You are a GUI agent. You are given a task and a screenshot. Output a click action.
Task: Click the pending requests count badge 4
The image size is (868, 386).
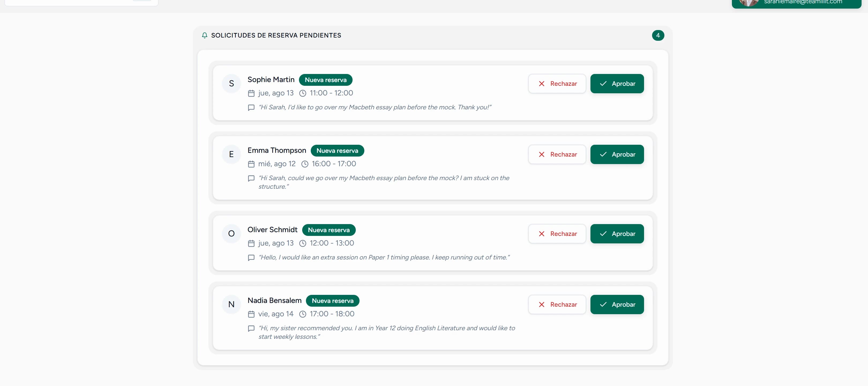pyautogui.click(x=658, y=35)
